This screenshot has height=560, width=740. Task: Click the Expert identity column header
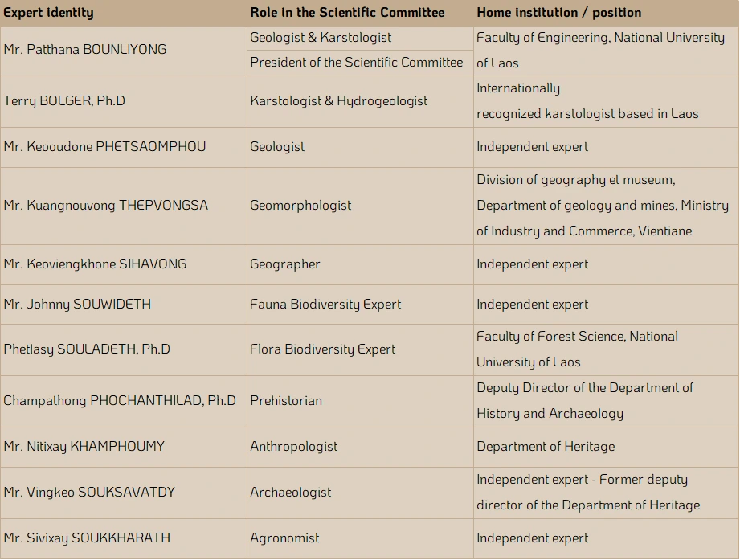(48, 12)
